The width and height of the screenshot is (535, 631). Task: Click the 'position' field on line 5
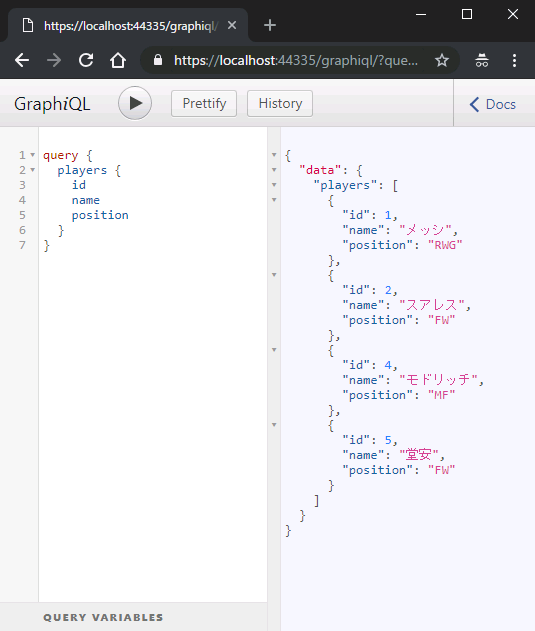(100, 215)
